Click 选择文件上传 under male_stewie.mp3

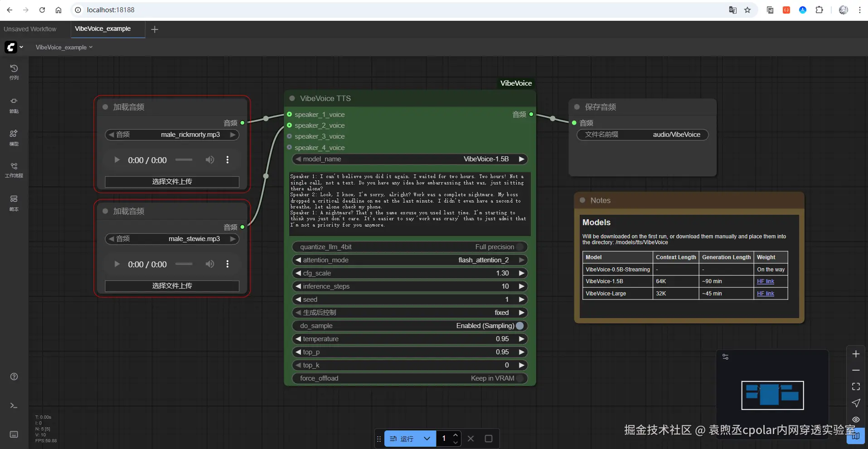[172, 286]
